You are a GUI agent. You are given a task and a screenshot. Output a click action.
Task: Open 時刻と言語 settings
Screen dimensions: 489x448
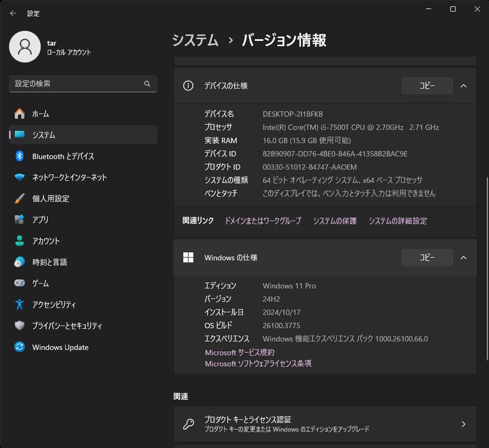pyautogui.click(x=50, y=262)
